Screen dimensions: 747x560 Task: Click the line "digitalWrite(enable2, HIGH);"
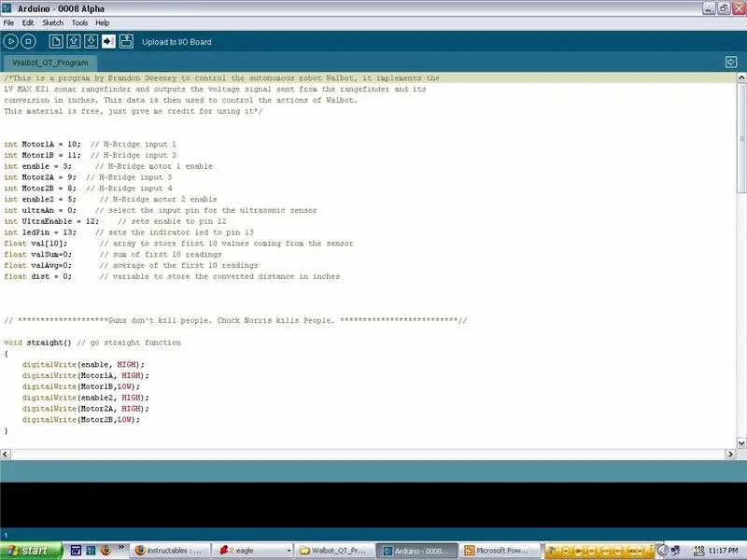[x=85, y=398]
